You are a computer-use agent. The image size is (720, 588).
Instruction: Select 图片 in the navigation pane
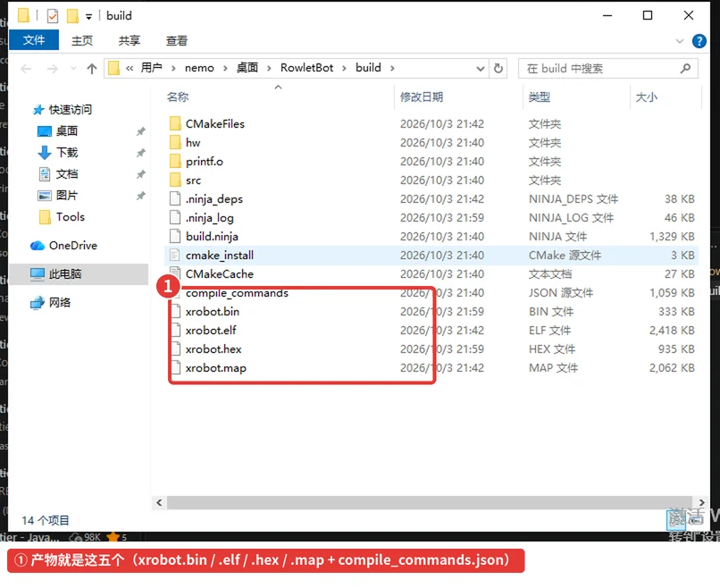pos(67,195)
